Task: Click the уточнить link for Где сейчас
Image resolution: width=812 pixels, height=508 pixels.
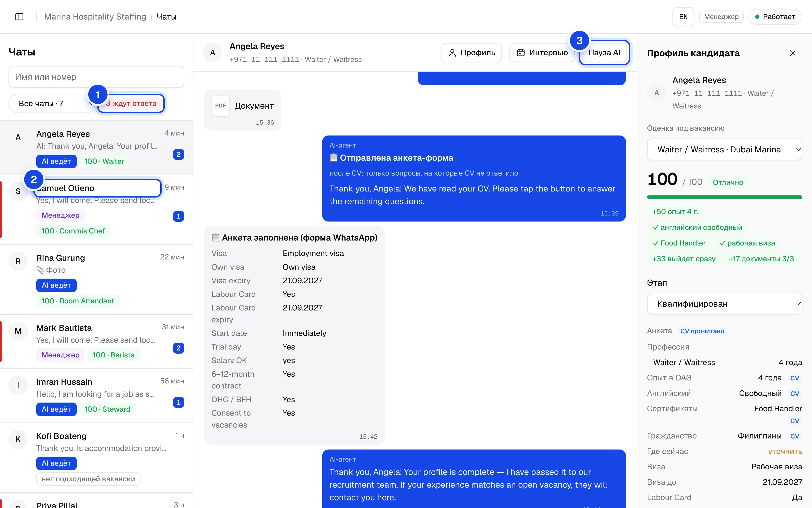Action: click(x=785, y=451)
